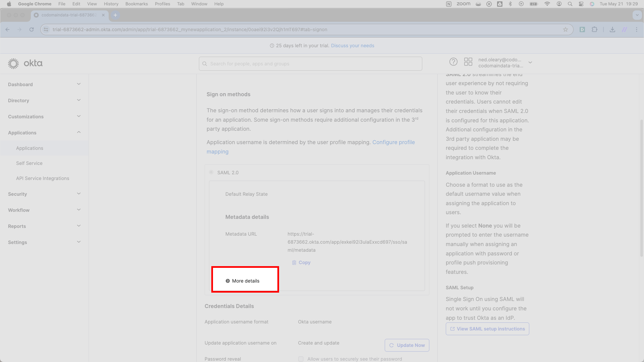Screen dimensions: 644x362
Task: Open the search people and apps field
Action: point(310,64)
